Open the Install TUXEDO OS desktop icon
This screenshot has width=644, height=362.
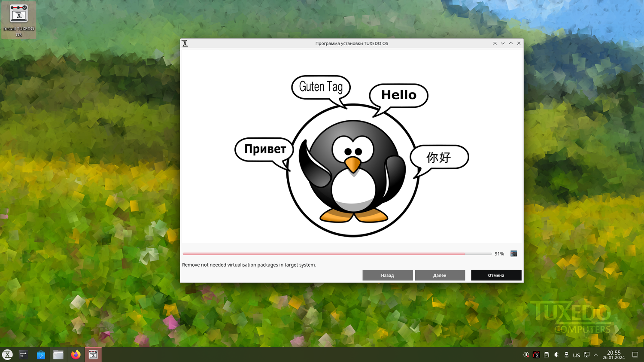18,20
